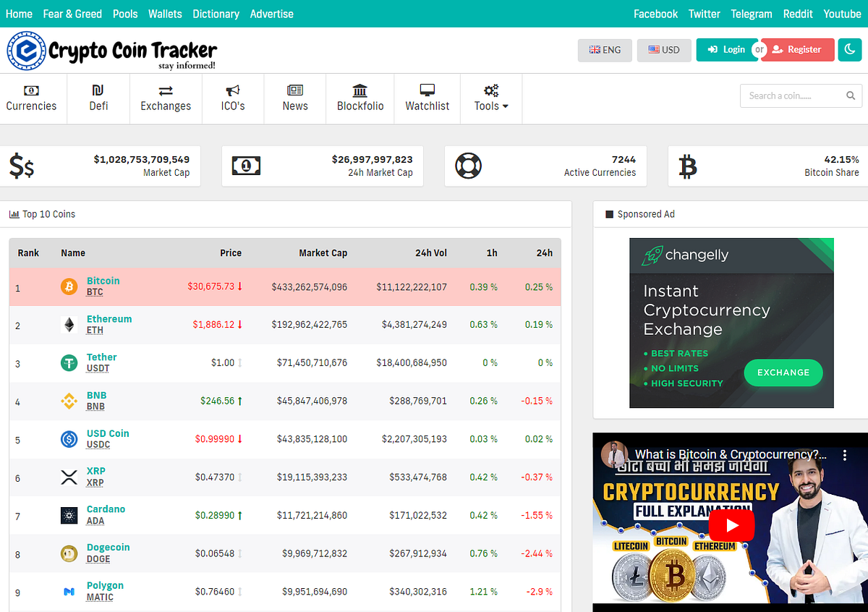This screenshot has width=868, height=612.
Task: Click the Market Cap dollar icon
Action: 22,166
